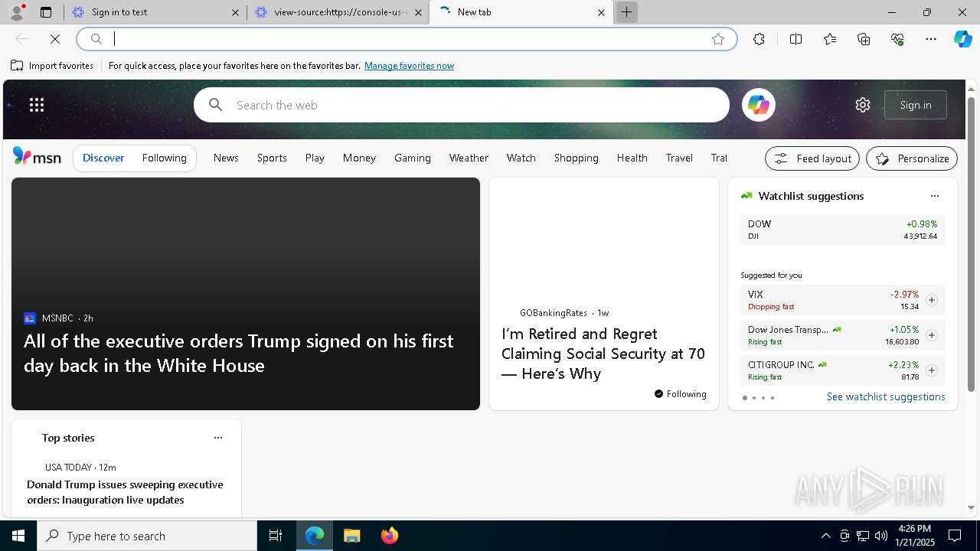The image size is (980, 551).
Task: Open Top stories more options
Action: tap(218, 438)
